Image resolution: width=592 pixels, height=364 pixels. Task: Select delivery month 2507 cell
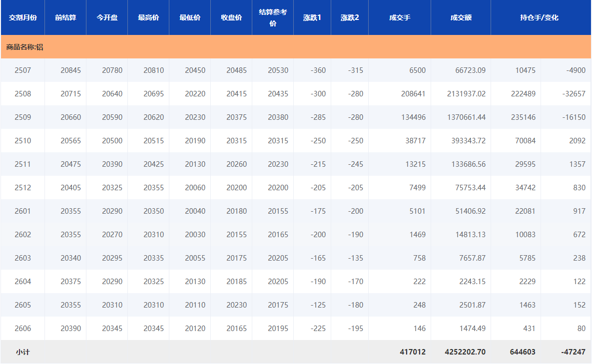(x=22, y=70)
